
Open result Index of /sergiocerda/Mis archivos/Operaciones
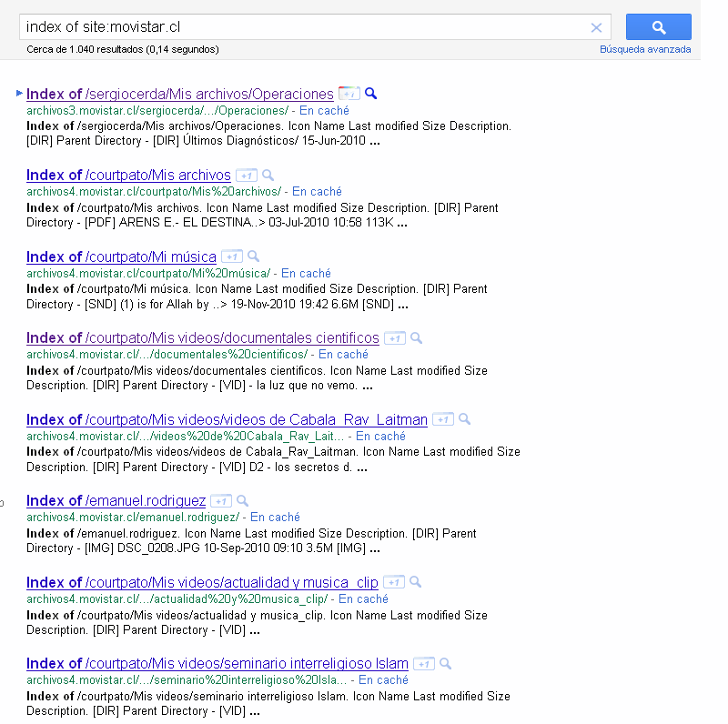point(180,95)
